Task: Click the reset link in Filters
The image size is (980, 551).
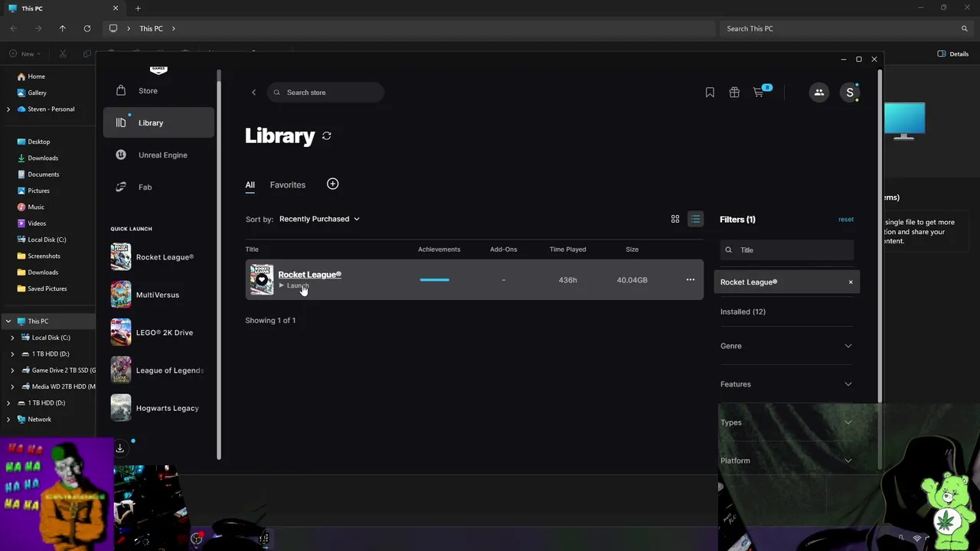Action: tap(845, 219)
